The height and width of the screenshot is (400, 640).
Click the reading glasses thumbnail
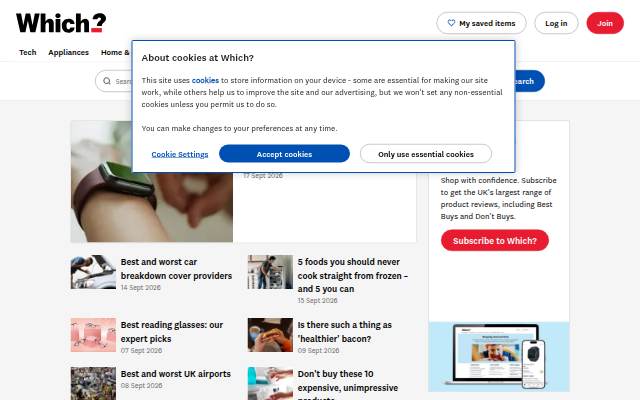pyautogui.click(x=93, y=335)
